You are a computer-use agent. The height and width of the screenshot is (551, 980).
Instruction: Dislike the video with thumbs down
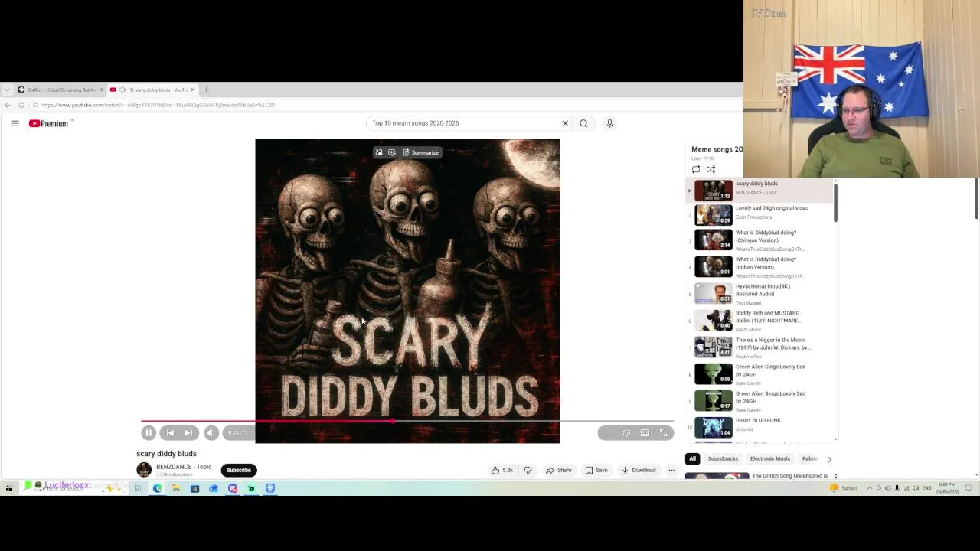point(528,470)
